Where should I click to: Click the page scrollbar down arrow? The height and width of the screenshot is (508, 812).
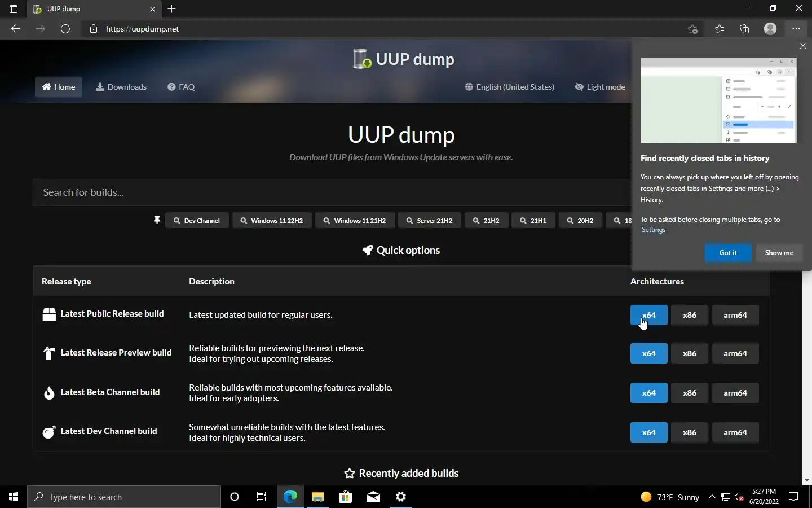coord(807,480)
